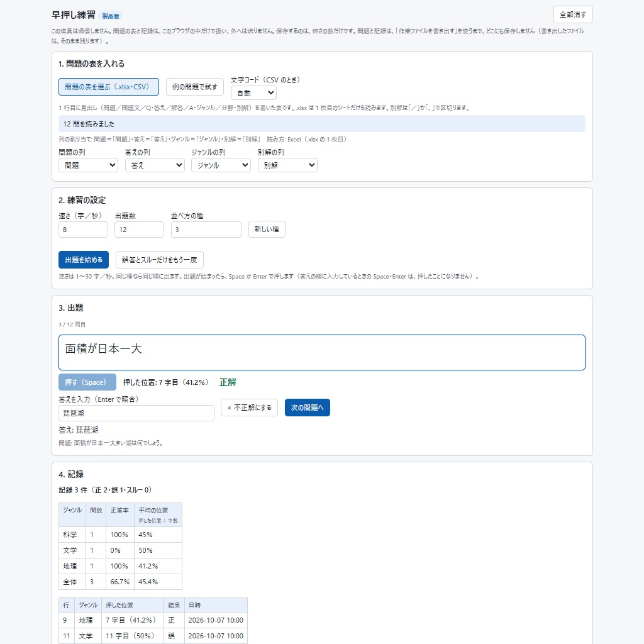Click the question display box showing 面積が日本一大
Viewport: 644px width, 644px height.
[322, 352]
